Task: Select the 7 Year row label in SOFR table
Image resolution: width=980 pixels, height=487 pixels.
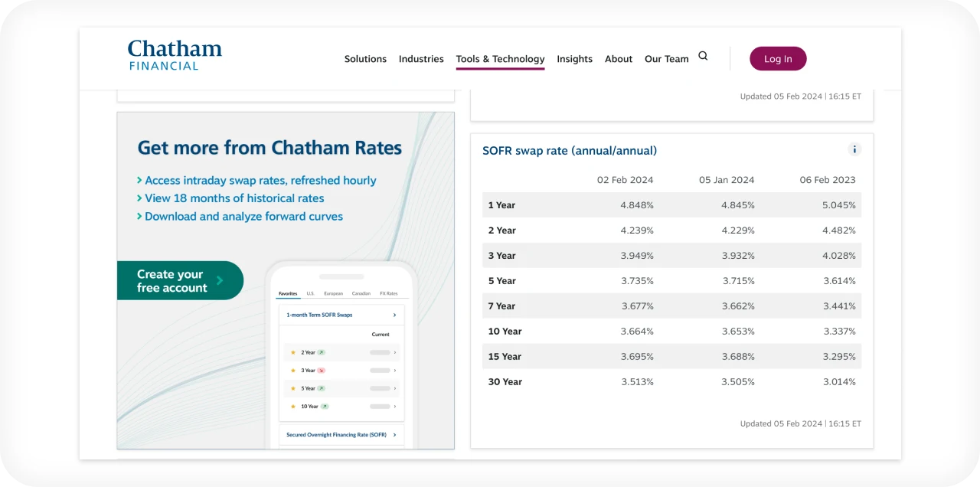Action: pyautogui.click(x=501, y=306)
